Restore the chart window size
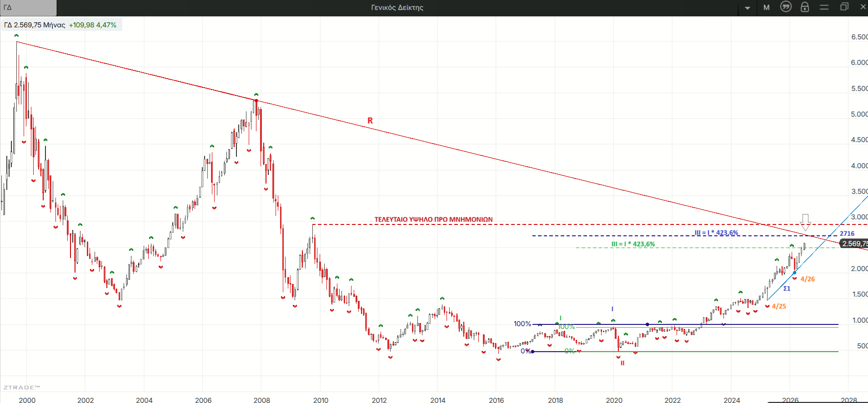 [x=844, y=7]
